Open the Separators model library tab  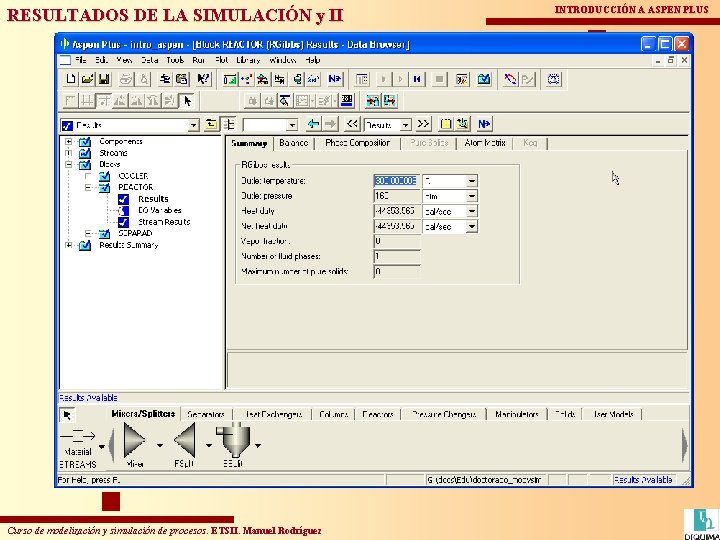206,414
